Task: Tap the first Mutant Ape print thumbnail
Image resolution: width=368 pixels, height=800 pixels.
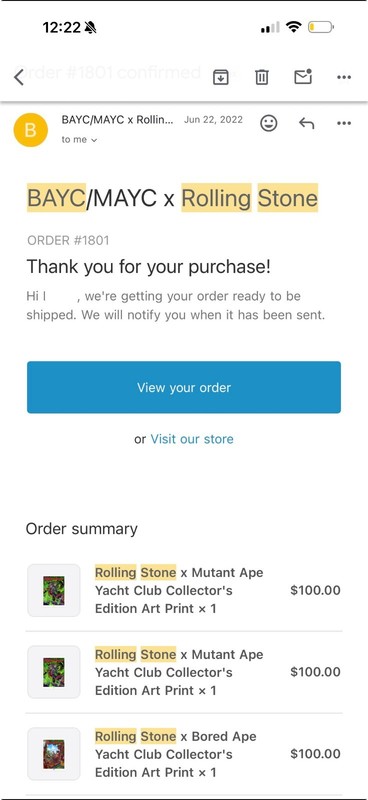Action: (54, 590)
